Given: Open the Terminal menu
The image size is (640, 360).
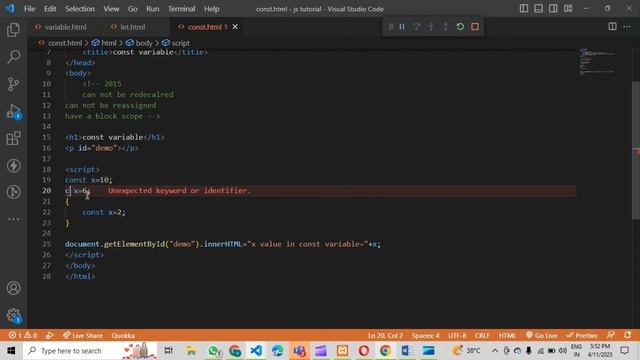Looking at the screenshot, I should click(x=182, y=9).
